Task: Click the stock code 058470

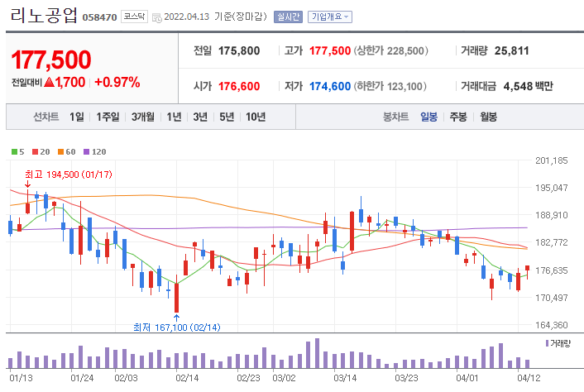Action: [99, 17]
